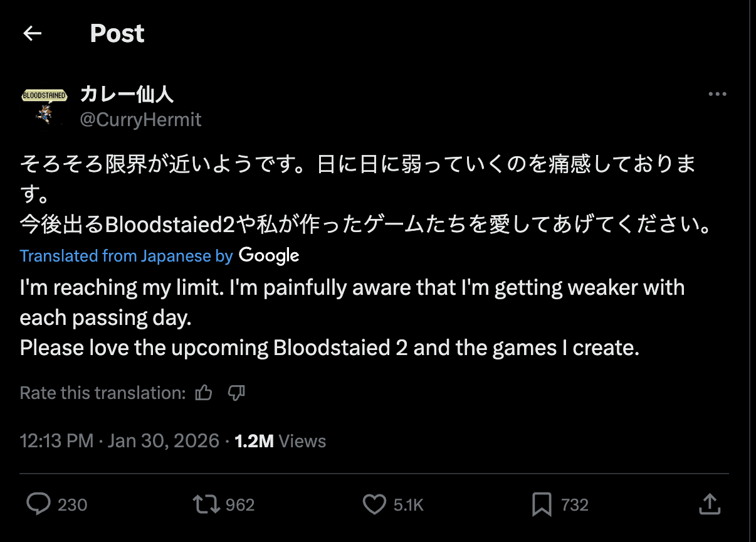Click the reply speech bubble icon
756x542 pixels.
coord(39,504)
